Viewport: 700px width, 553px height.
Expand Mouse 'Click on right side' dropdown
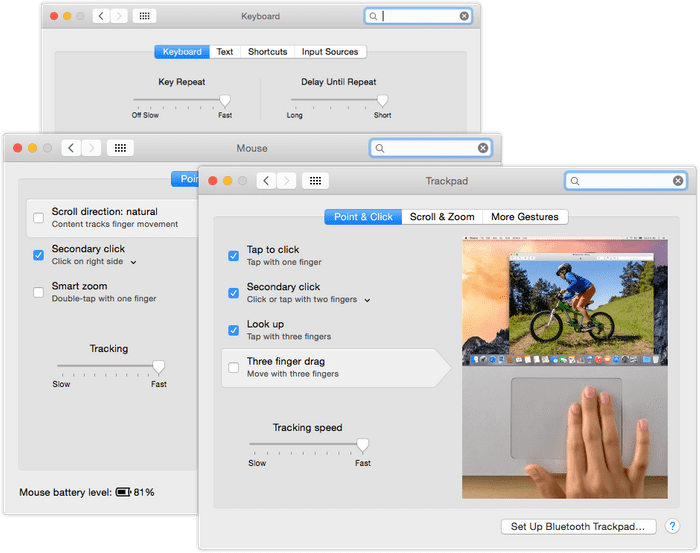click(133, 262)
